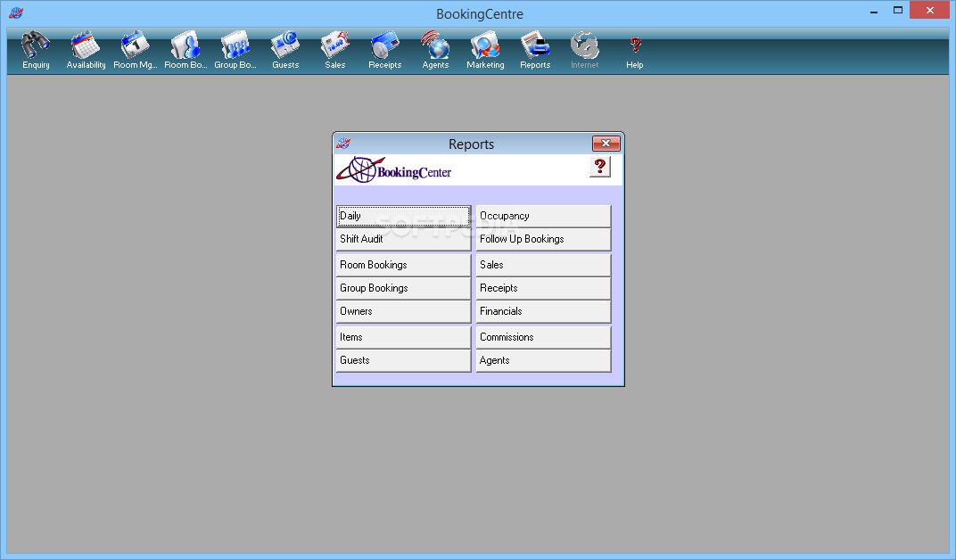Maximize the BookingCentre main window
Screen dimensions: 956x560
coord(897,11)
